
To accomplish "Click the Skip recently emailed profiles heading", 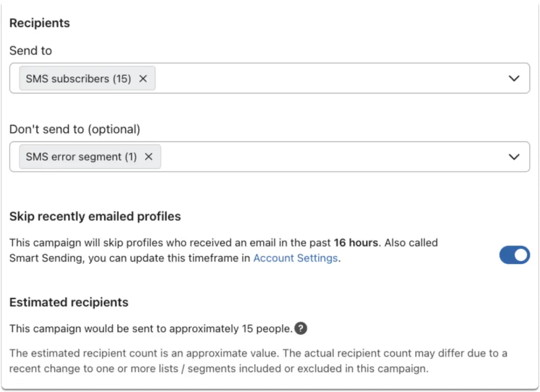I will click(x=95, y=216).
